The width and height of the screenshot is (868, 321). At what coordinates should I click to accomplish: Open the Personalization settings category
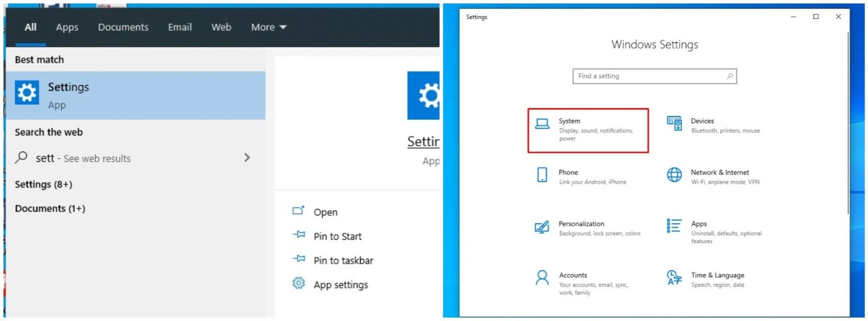pos(588,228)
